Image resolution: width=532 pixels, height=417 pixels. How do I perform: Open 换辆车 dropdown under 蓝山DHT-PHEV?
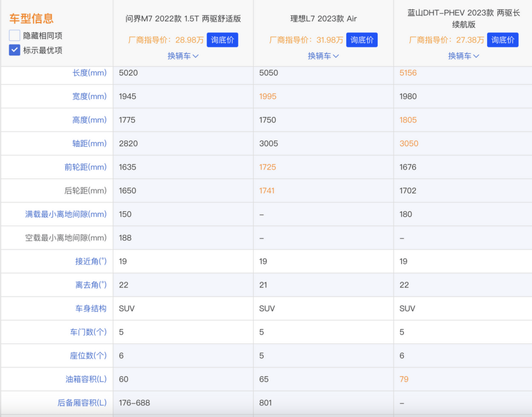[464, 56]
